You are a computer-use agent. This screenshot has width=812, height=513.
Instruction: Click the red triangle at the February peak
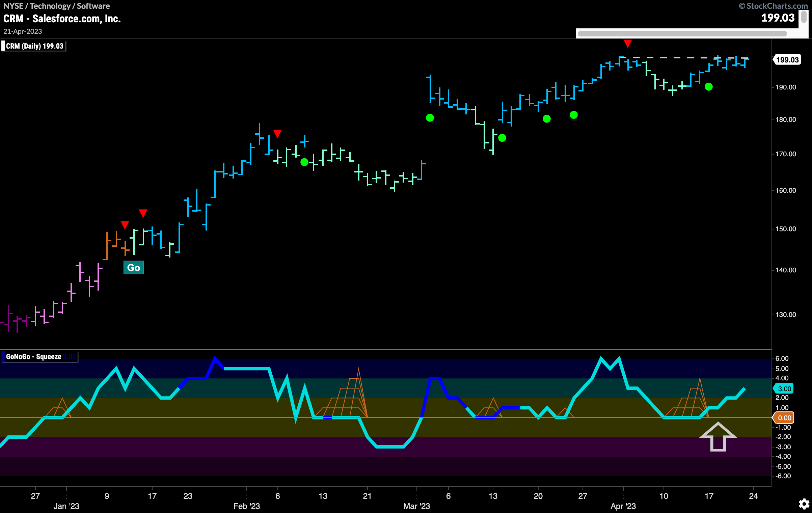(x=277, y=134)
